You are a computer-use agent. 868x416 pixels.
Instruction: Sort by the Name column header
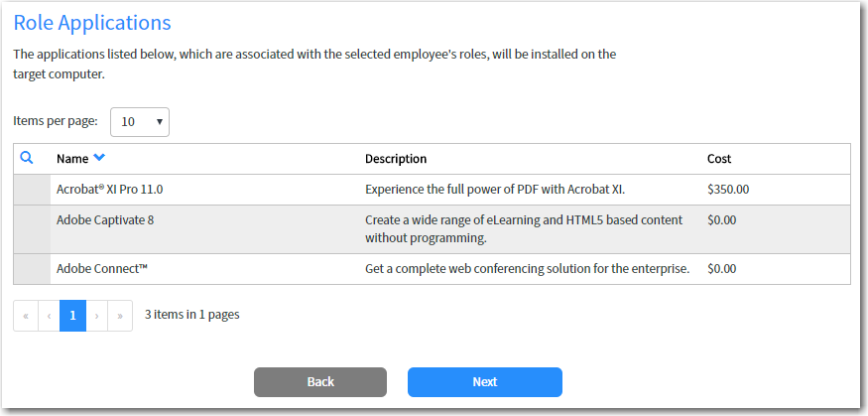click(72, 159)
